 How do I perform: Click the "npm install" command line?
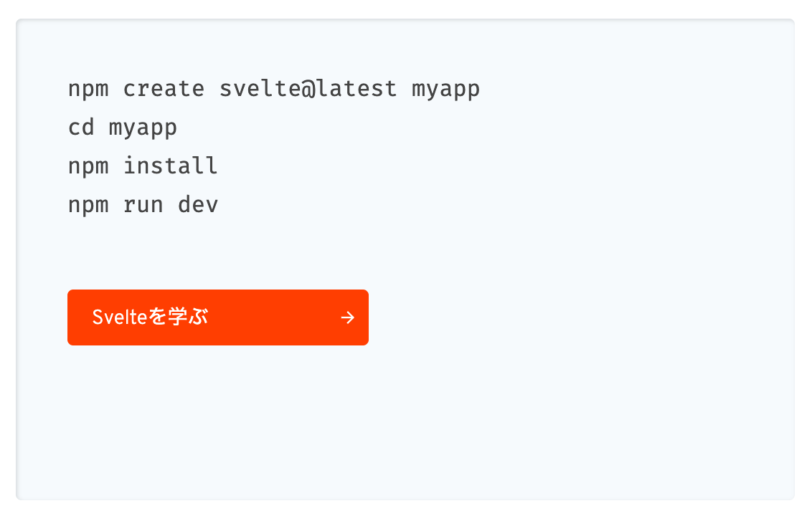coord(143,166)
